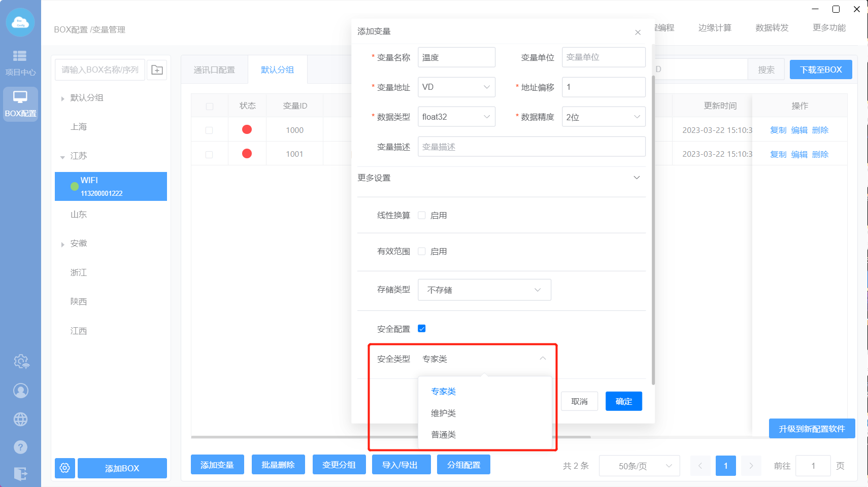The height and width of the screenshot is (487, 868).
Task: Select the BOX配置 sidebar icon
Action: [20, 104]
